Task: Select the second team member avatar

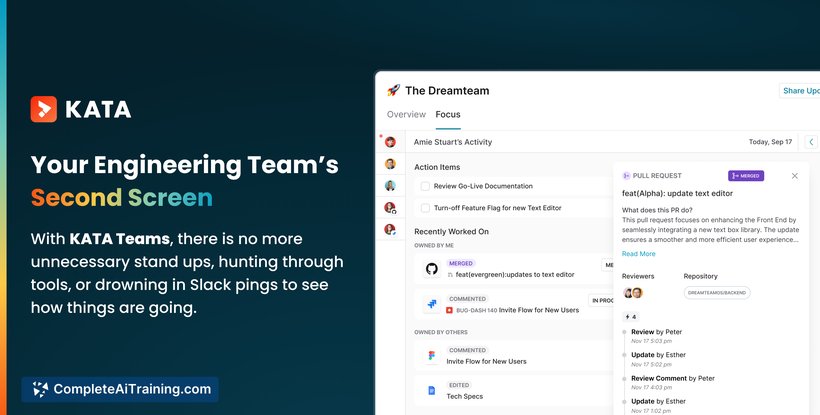Action: click(390, 164)
